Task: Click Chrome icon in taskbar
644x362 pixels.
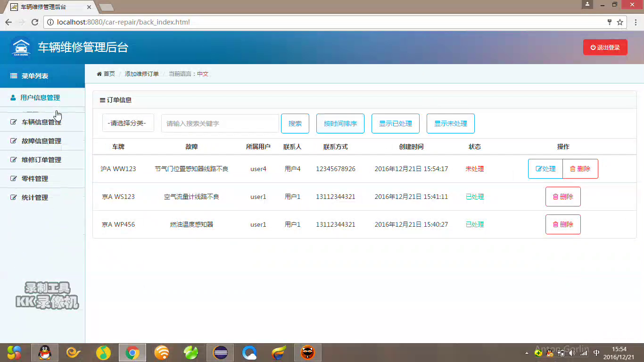Action: (x=132, y=353)
